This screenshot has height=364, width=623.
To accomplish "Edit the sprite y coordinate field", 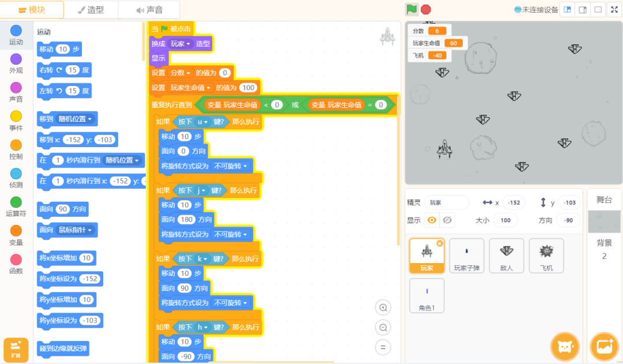I will pos(570,202).
